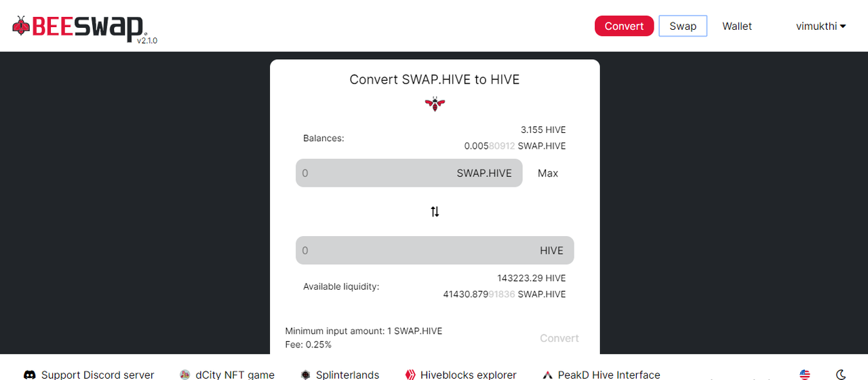The height and width of the screenshot is (380, 868).
Task: Open Hiveblocks explorer link
Action: (469, 375)
